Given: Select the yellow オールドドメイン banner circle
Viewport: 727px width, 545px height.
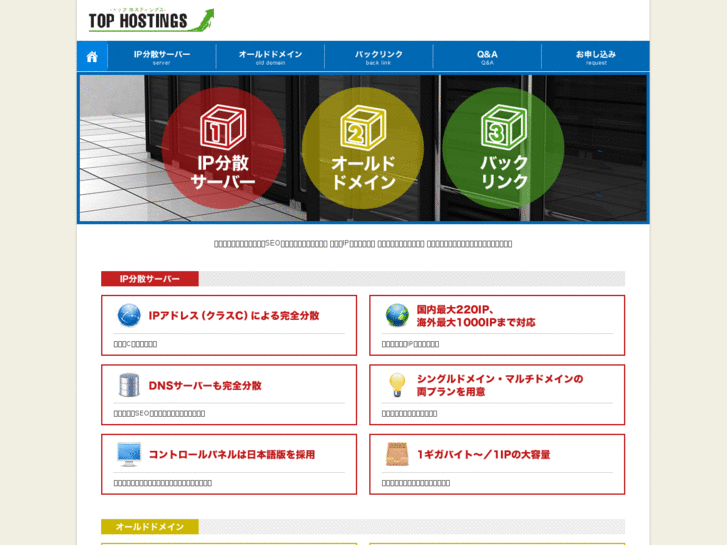Looking at the screenshot, I should point(363,148).
